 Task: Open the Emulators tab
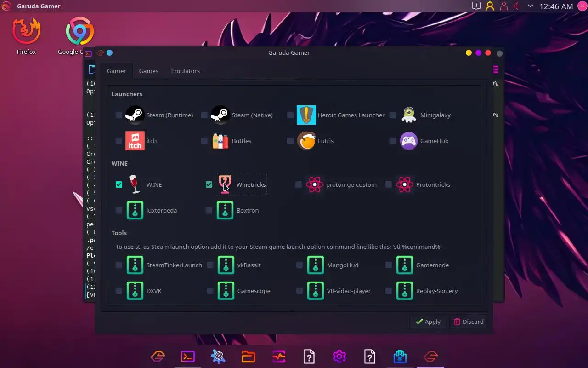186,71
